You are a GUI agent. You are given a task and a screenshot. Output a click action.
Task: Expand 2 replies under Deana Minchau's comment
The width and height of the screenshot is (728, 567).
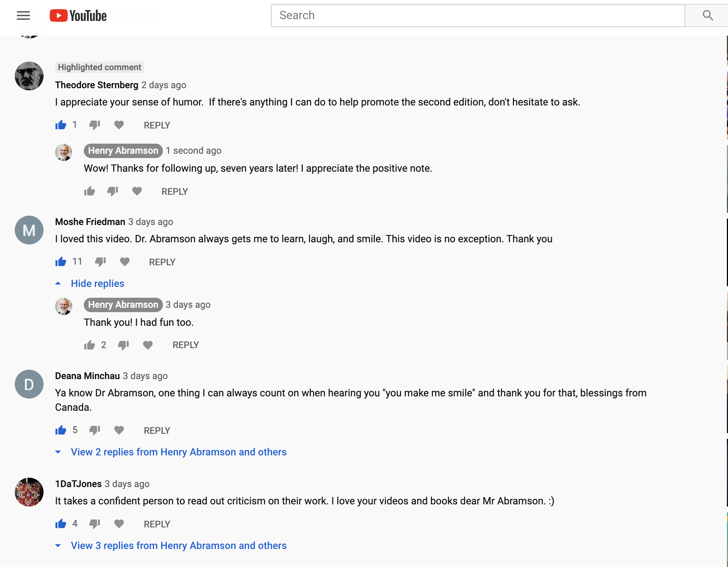pyautogui.click(x=178, y=452)
